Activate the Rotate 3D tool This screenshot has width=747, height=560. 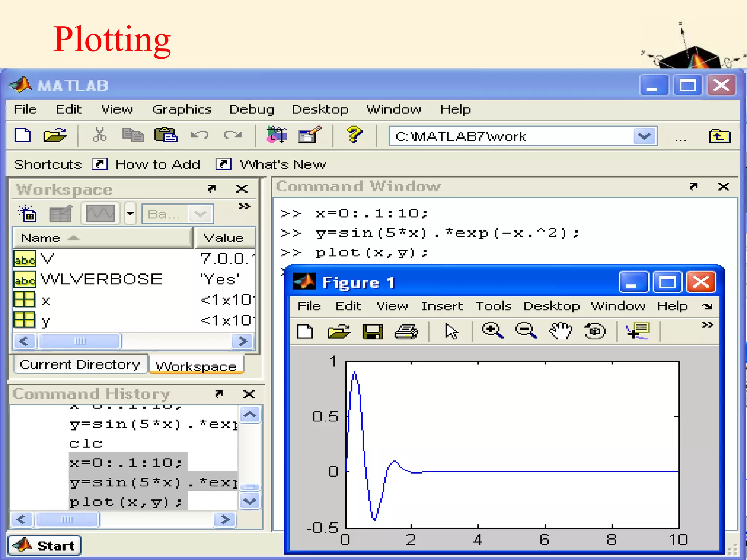pos(595,331)
